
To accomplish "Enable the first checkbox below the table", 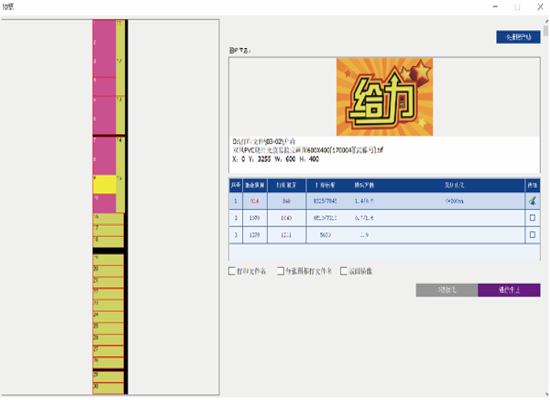I will [x=232, y=271].
